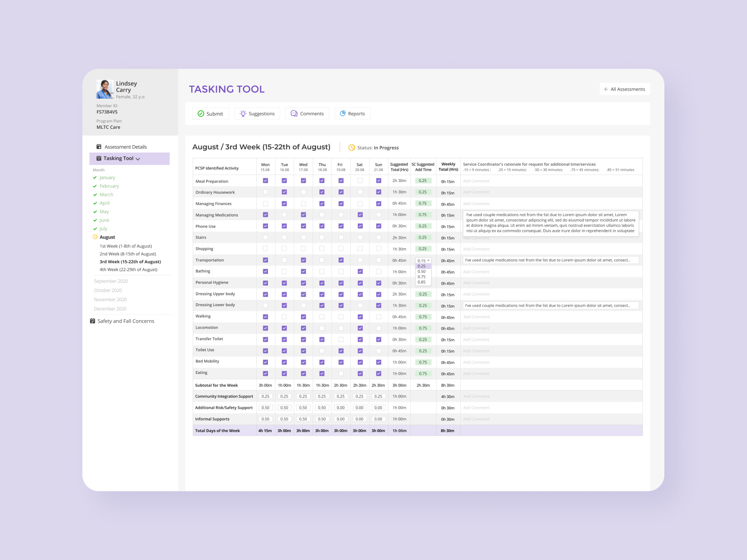Switch to September 2020 in the sidebar
Viewport: 747px width, 560px height.
point(111,281)
